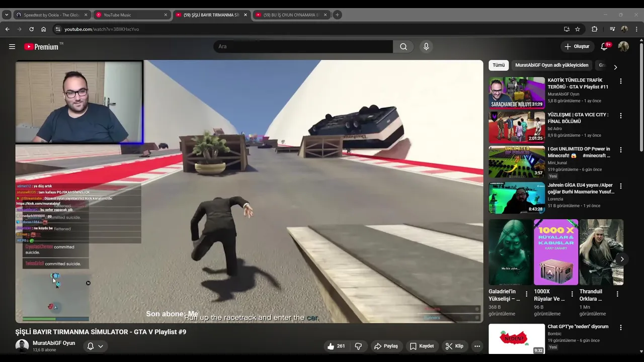Viewport: 644px width, 362px height.
Task: Open more actions ellipsis under video
Action: pos(477,346)
